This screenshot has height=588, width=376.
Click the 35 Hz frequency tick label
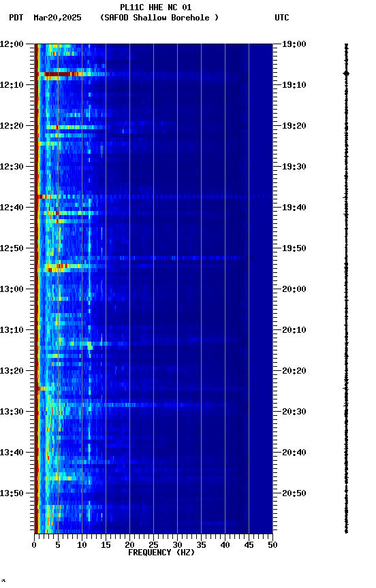201,545
